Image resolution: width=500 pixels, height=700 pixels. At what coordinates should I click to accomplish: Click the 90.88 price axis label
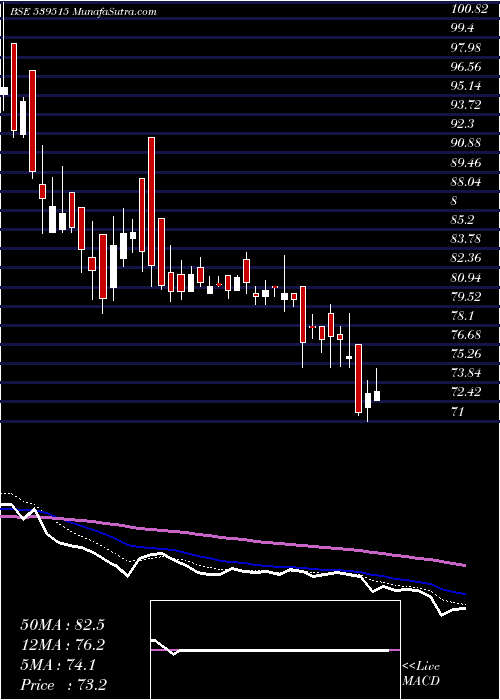pos(466,143)
